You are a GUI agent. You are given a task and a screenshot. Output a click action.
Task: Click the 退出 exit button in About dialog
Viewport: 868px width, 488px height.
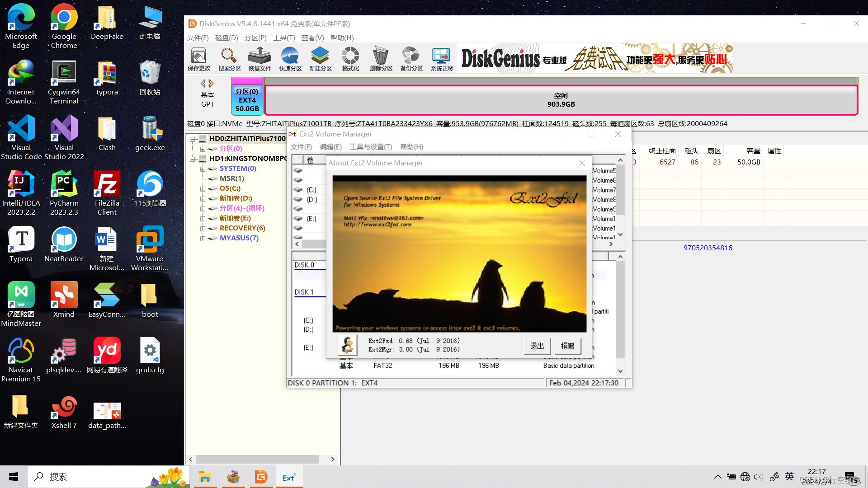tap(537, 346)
